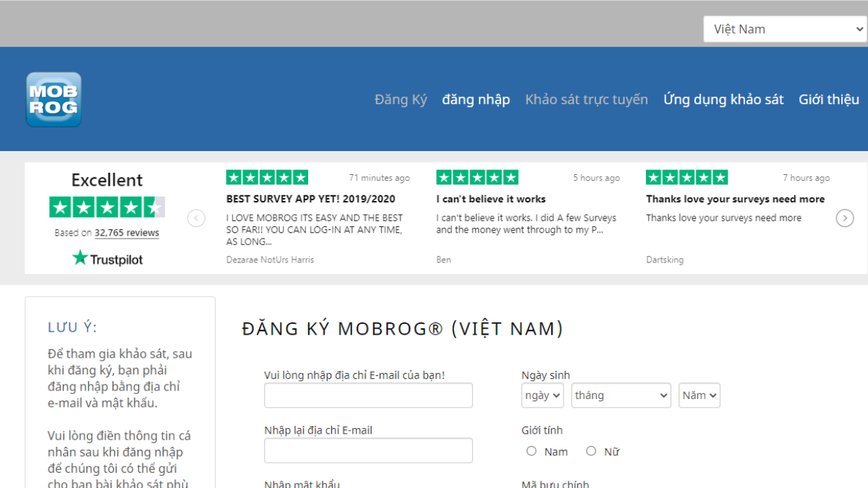868x488 pixels.
Task: Show previous reviews with left arrow
Action: [x=196, y=218]
